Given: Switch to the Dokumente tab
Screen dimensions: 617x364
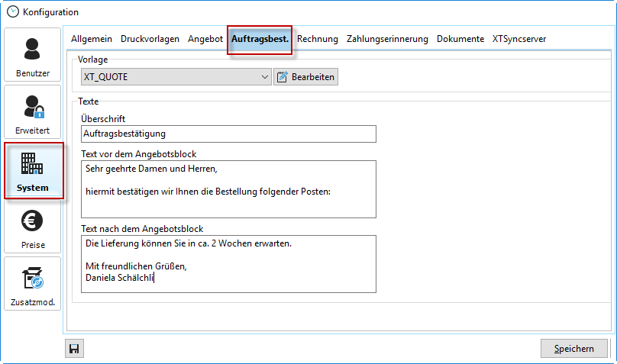Looking at the screenshot, I should click(460, 39).
